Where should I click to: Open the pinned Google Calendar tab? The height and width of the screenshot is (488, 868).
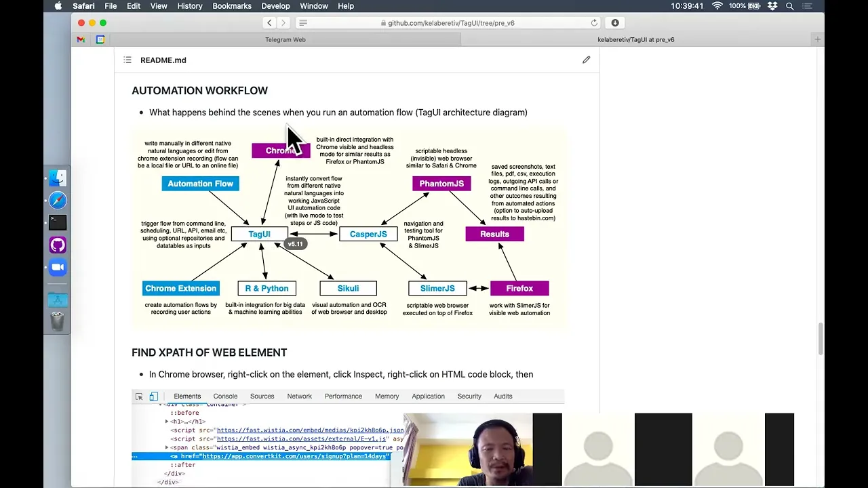coord(100,39)
